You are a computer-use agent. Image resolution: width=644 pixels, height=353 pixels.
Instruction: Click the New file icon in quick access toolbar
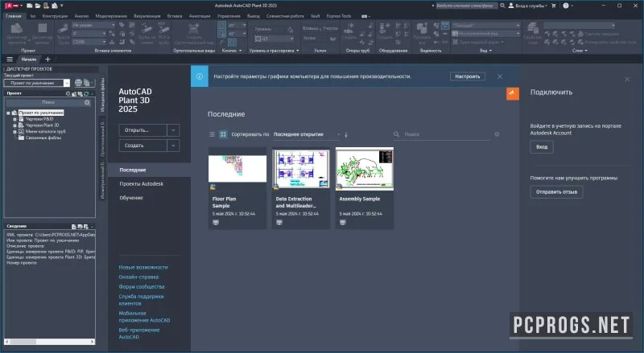pos(29,6)
